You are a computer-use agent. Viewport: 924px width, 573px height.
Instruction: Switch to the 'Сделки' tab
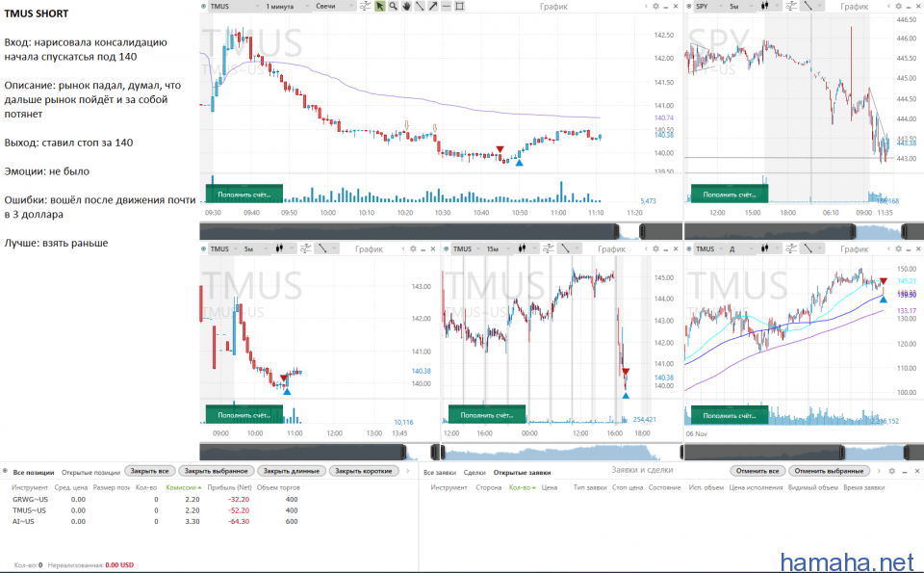pyautogui.click(x=475, y=472)
